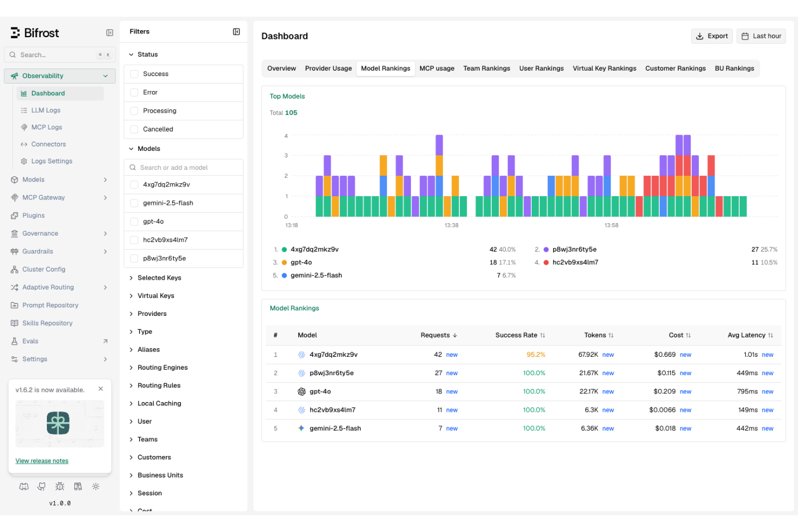Expand the Virtual Keys filter section
Viewport: 798px width, 532px height.
point(152,296)
